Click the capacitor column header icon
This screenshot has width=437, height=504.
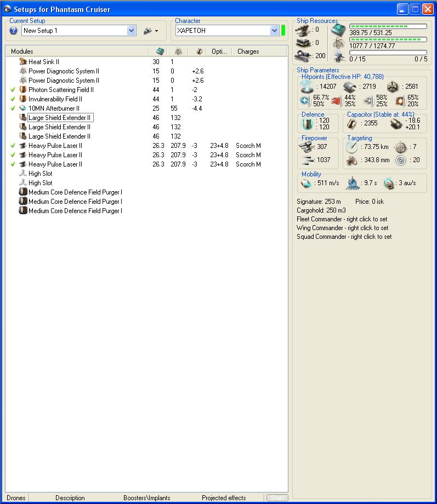[x=199, y=51]
